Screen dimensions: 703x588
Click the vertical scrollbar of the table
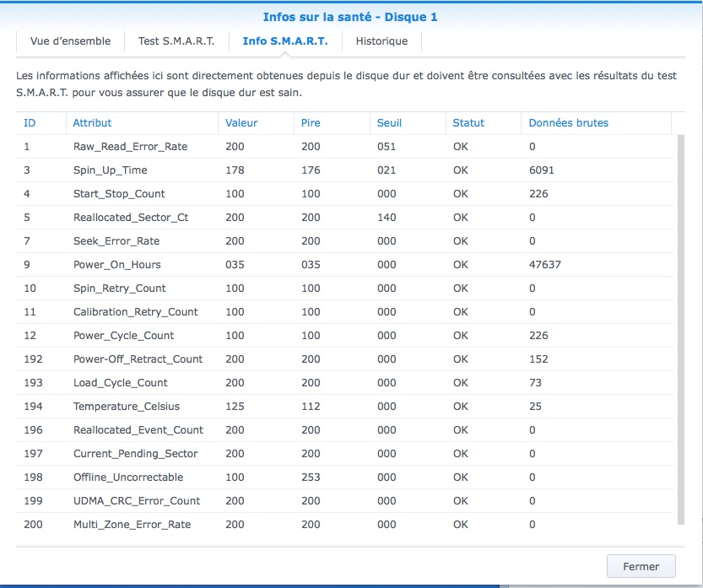tap(680, 329)
